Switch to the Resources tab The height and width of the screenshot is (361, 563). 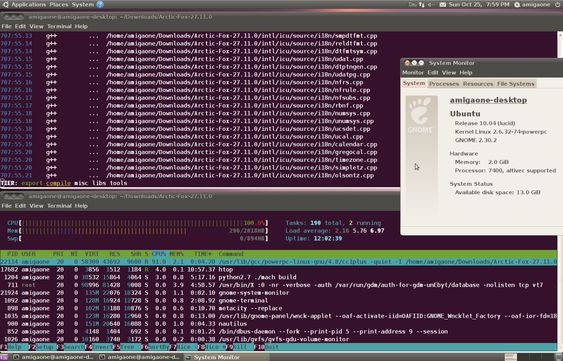click(x=478, y=84)
